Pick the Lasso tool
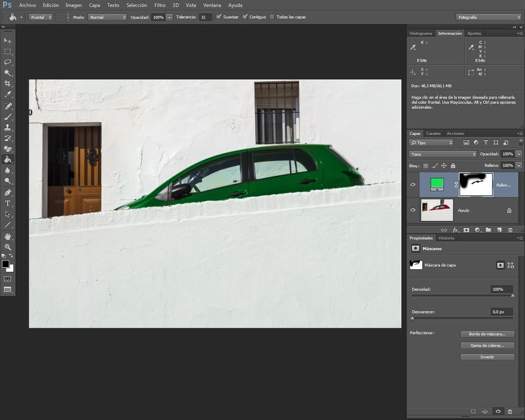The width and height of the screenshot is (525, 420). click(7, 62)
